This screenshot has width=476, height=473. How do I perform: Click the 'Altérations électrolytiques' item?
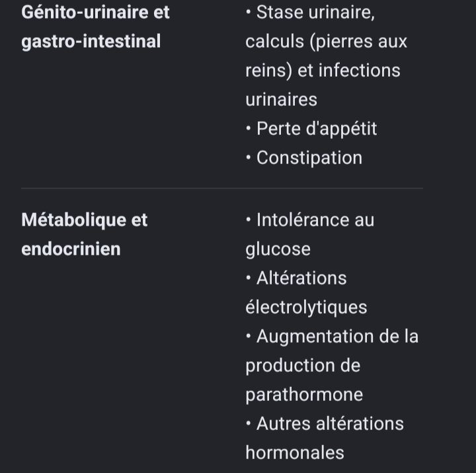(x=306, y=292)
